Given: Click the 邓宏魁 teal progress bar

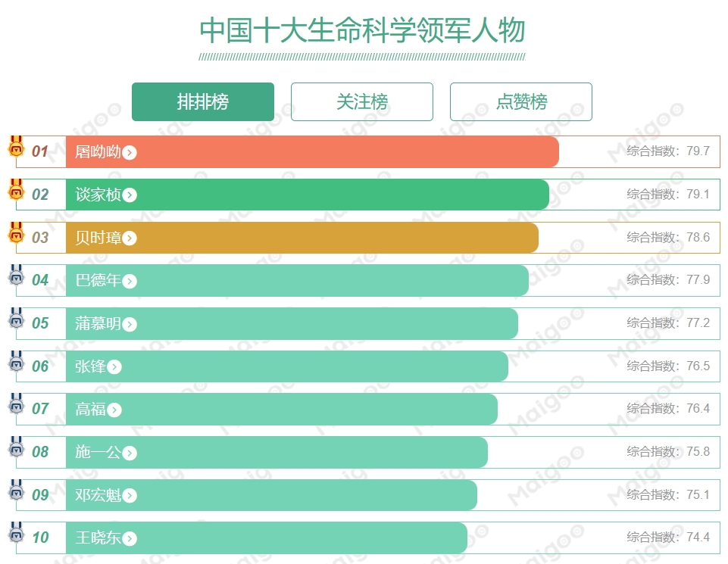Looking at the screenshot, I should click(x=303, y=495).
